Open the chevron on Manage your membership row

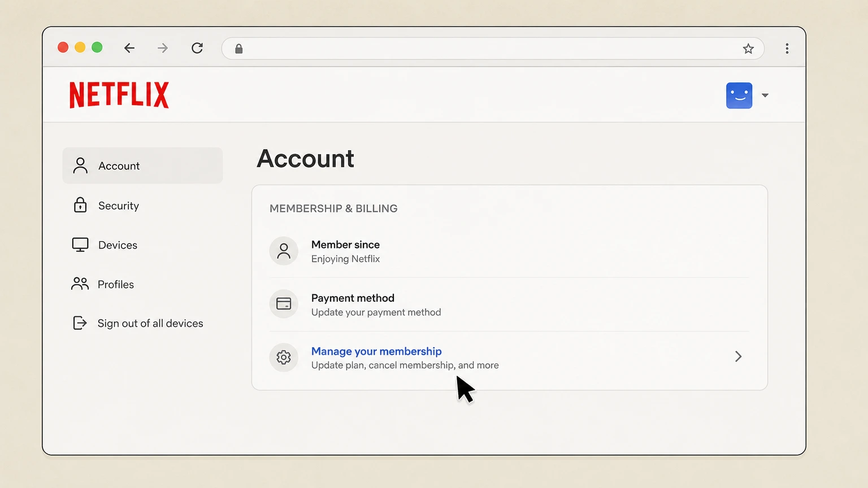coord(738,356)
